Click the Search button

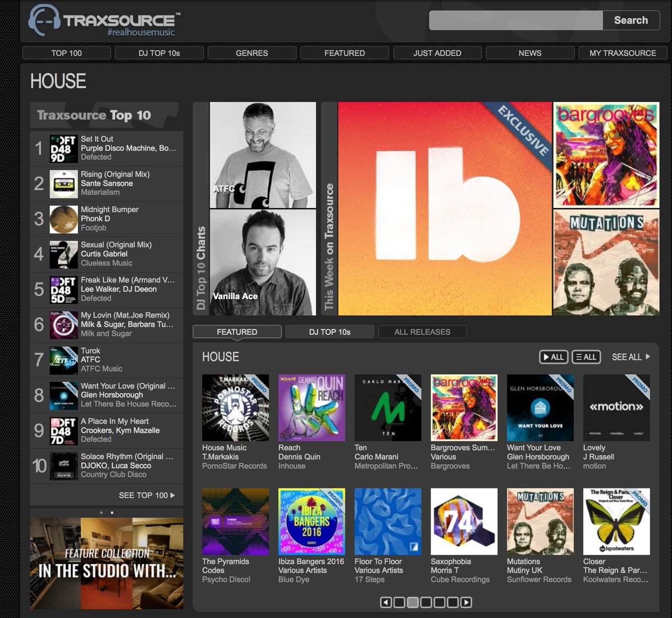[x=631, y=20]
